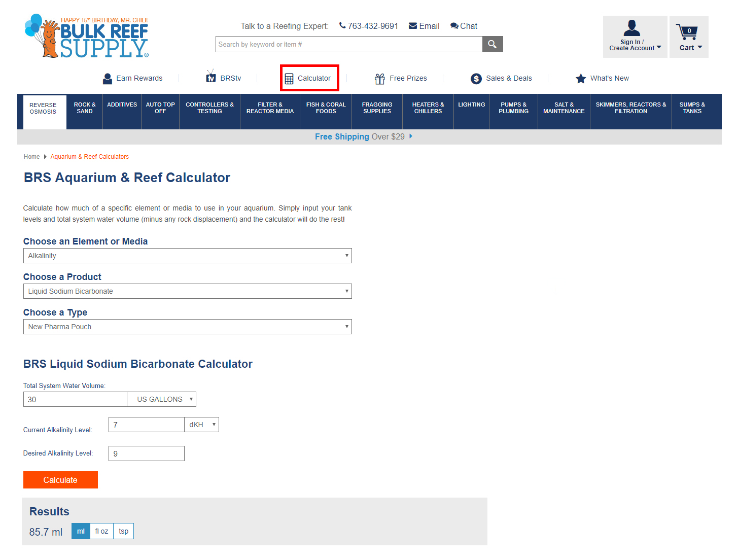Click the Free Prizes link text
Viewport: 738px width, 560px height.
(x=408, y=78)
